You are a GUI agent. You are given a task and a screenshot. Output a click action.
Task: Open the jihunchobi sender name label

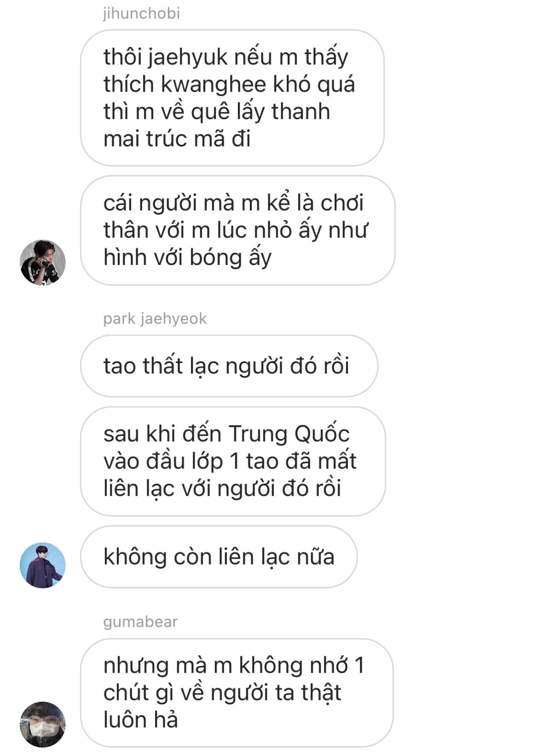click(x=141, y=13)
